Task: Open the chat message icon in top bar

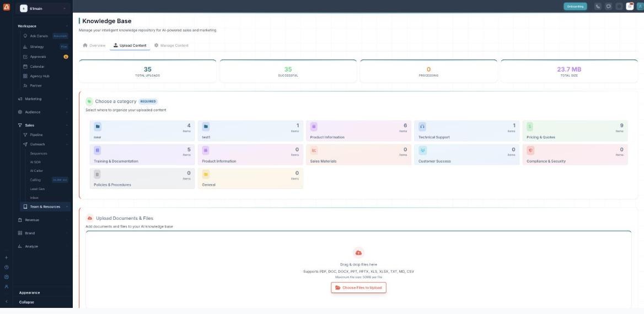Action: coord(608,6)
